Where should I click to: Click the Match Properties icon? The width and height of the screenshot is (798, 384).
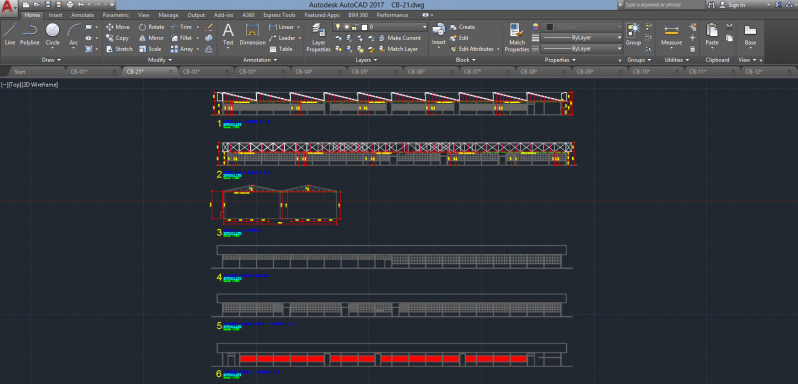point(517,38)
